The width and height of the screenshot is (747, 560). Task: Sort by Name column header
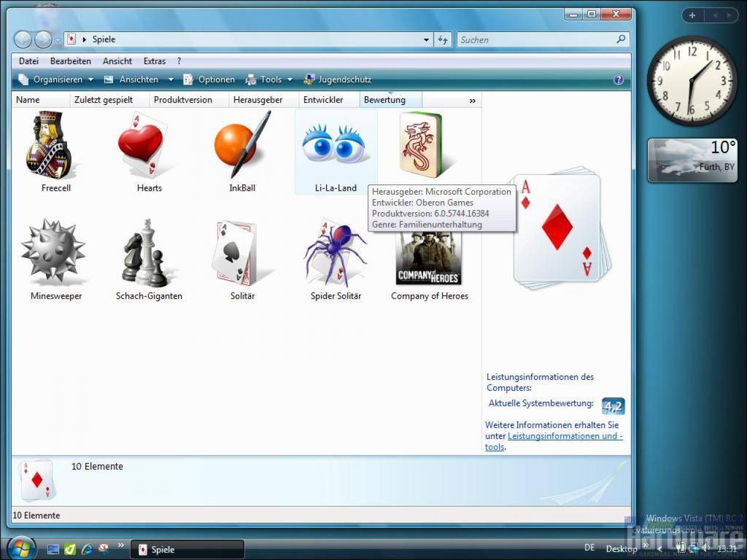(x=41, y=100)
